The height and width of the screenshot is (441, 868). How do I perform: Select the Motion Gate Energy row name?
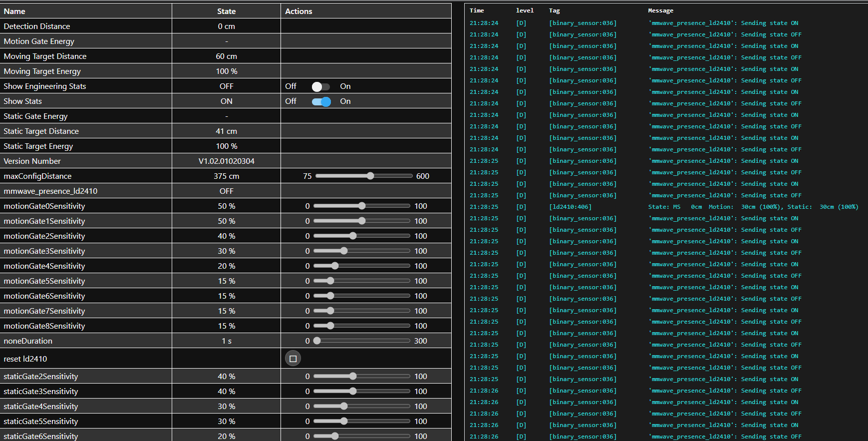[x=39, y=41]
